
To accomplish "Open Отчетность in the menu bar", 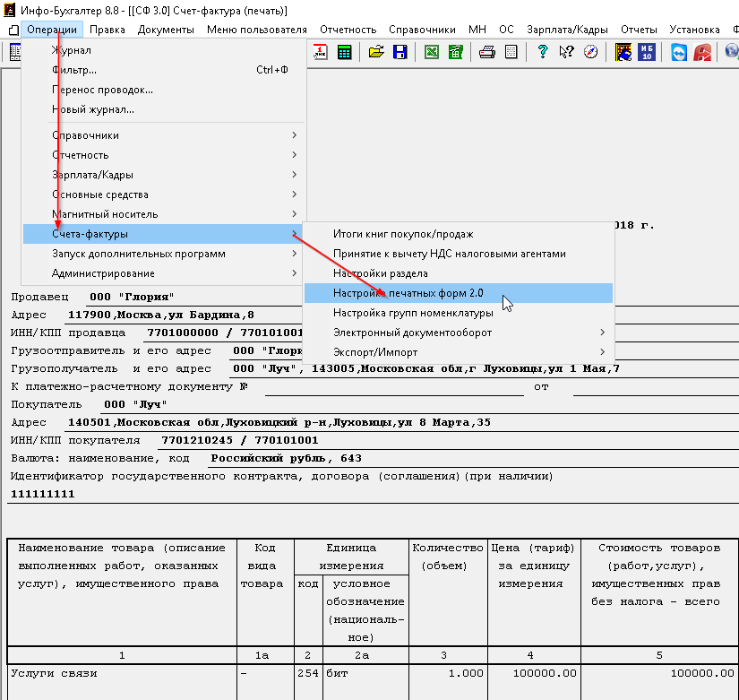I will tap(348, 30).
